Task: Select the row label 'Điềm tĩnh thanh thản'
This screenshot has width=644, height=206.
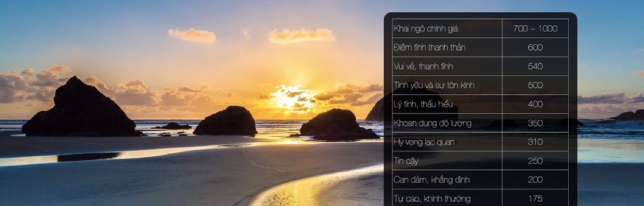Action: click(429, 47)
